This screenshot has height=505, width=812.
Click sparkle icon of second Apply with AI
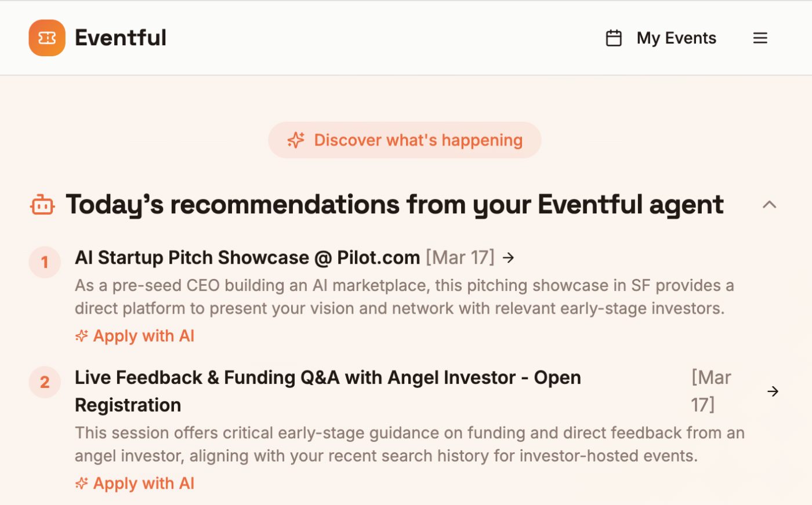(82, 484)
